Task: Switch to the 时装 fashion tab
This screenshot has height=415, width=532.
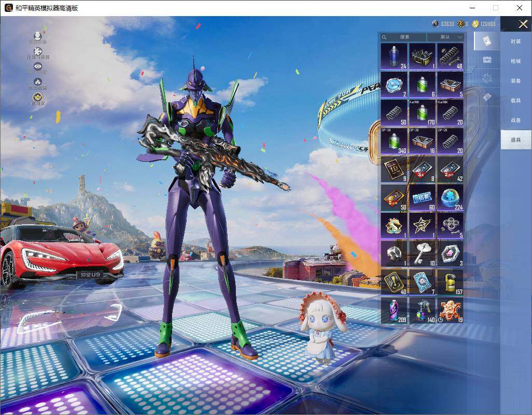Action: point(515,41)
